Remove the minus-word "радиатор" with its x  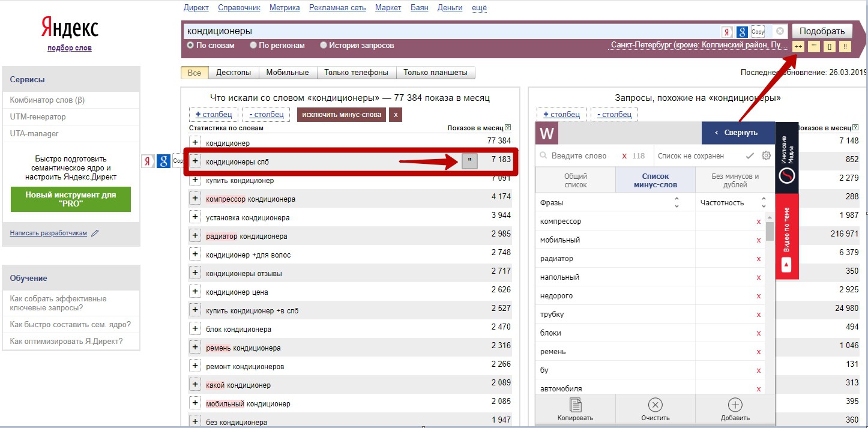point(759,259)
